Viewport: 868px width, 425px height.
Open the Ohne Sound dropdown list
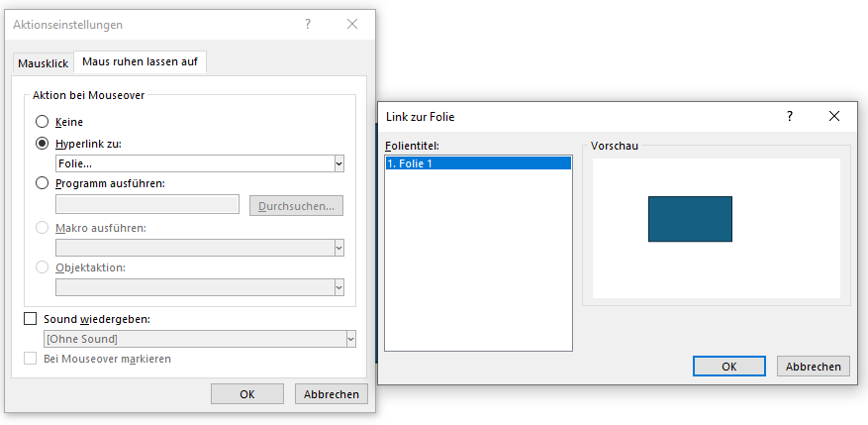point(350,339)
